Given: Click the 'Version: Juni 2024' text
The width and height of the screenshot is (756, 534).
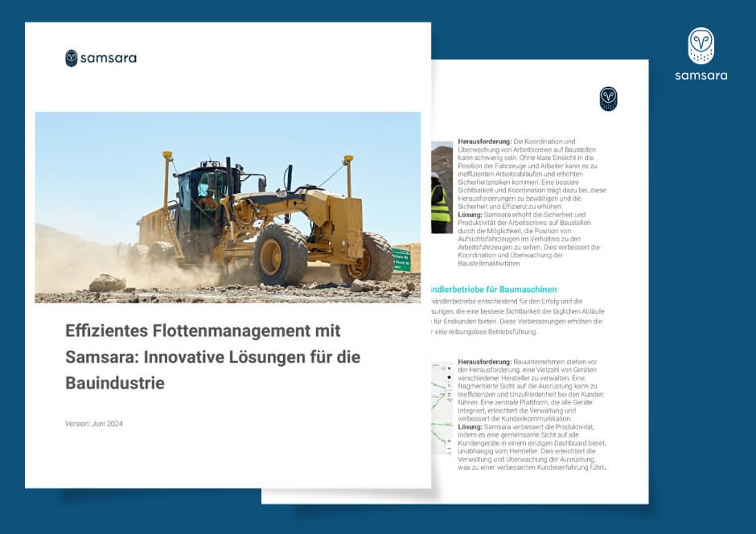Looking at the screenshot, I should pos(94,424).
